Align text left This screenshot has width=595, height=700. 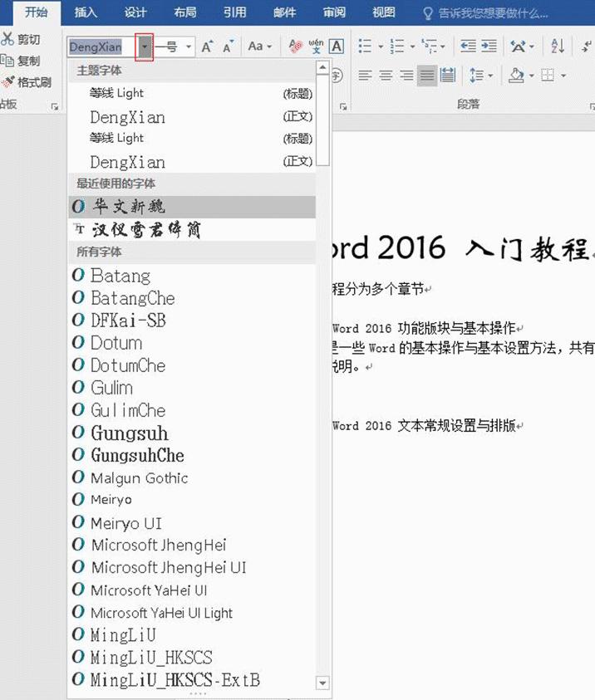pyautogui.click(x=365, y=76)
